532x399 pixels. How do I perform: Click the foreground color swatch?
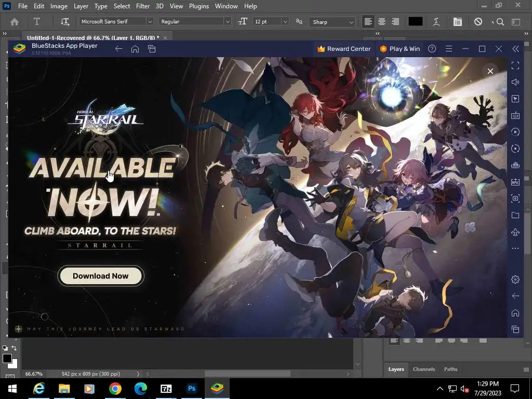7,358
